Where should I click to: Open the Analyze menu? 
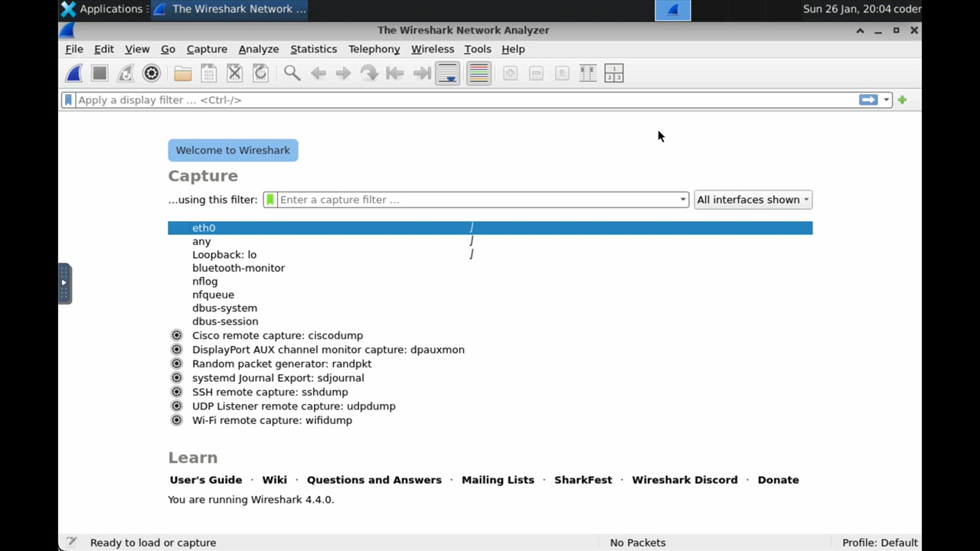259,49
